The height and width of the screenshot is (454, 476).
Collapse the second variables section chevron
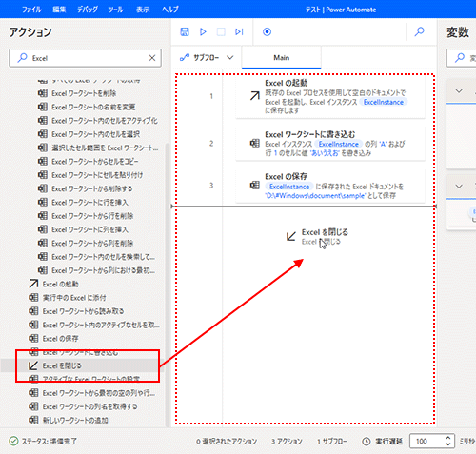pyautogui.click(x=459, y=187)
